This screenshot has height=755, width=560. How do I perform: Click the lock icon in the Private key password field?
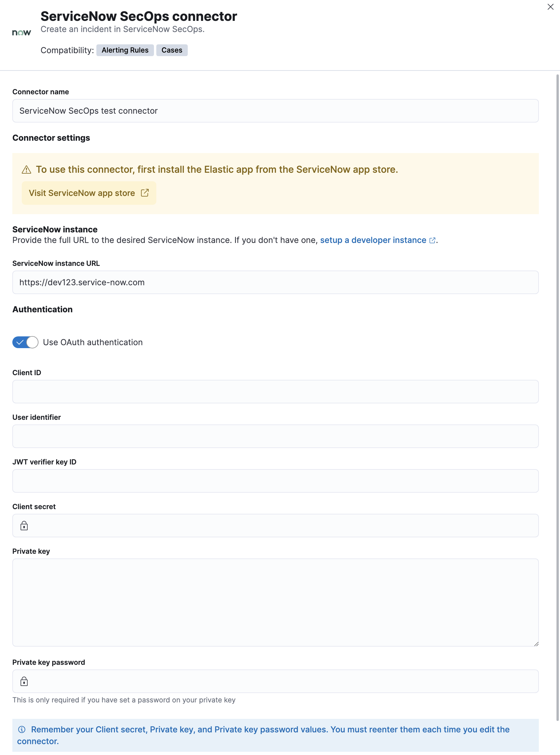(x=24, y=681)
